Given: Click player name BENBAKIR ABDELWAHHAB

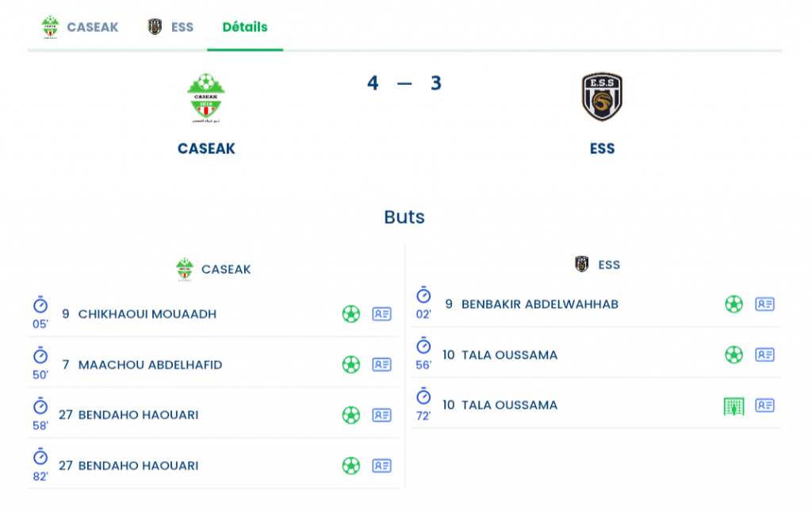Looking at the screenshot, I should pos(539,304).
